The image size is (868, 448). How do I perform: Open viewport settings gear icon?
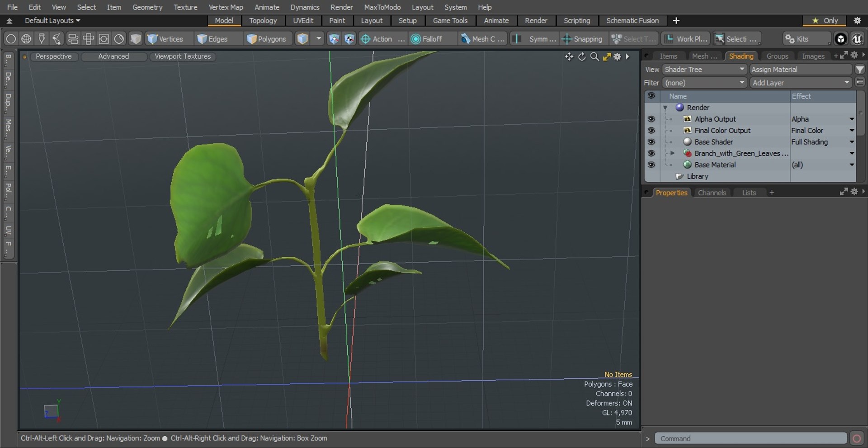click(617, 57)
